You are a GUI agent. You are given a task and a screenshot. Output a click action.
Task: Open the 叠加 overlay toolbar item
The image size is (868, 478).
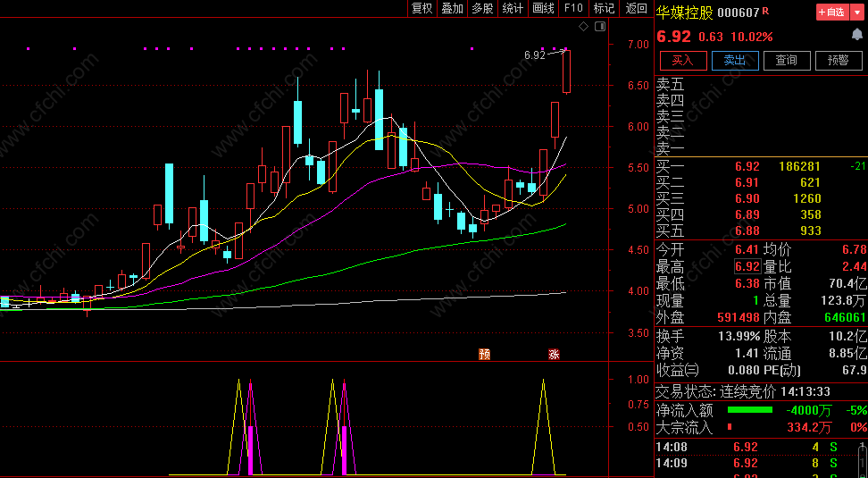452,8
